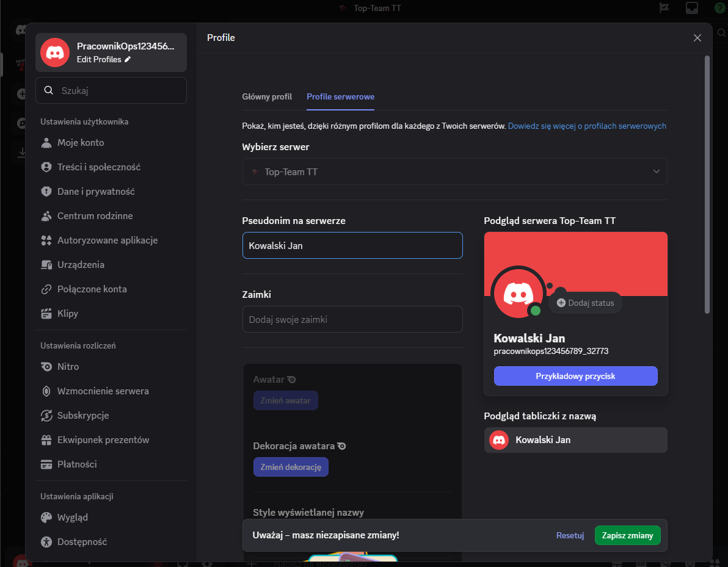
Task: Click the help question mark icon
Action: [719, 9]
